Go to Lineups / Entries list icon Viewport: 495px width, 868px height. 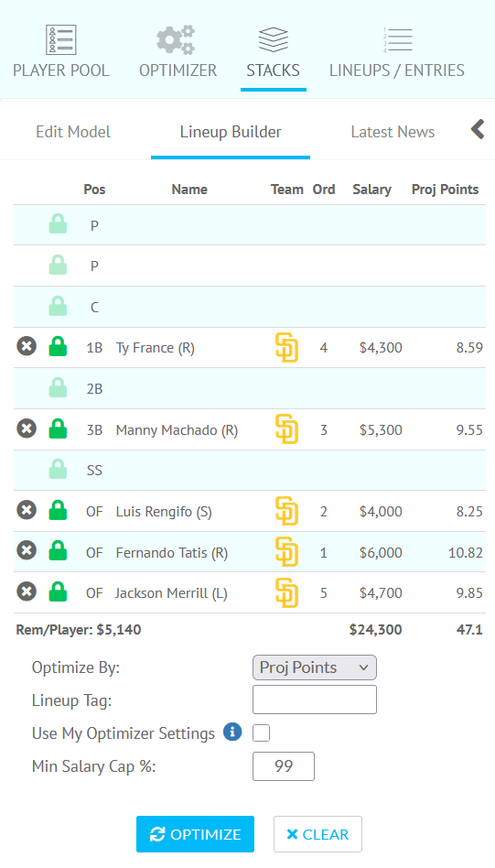click(397, 40)
